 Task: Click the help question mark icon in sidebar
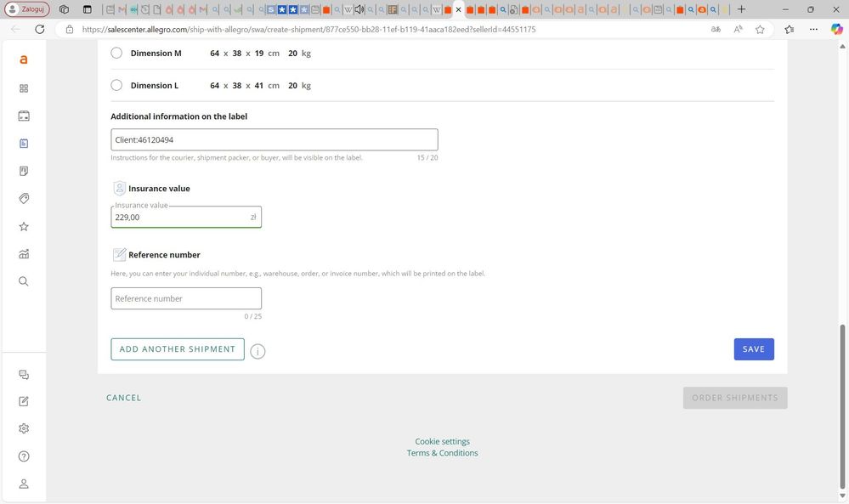(24, 456)
